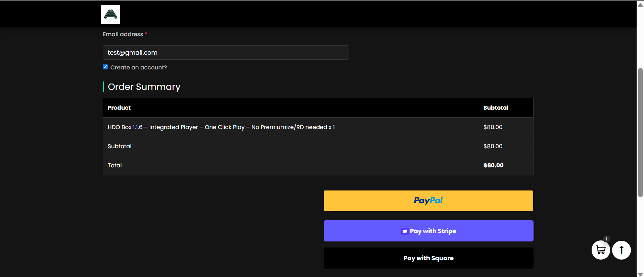The image size is (644, 277).
Task: Click the bold $80.00 total amount
Action: pos(493,165)
